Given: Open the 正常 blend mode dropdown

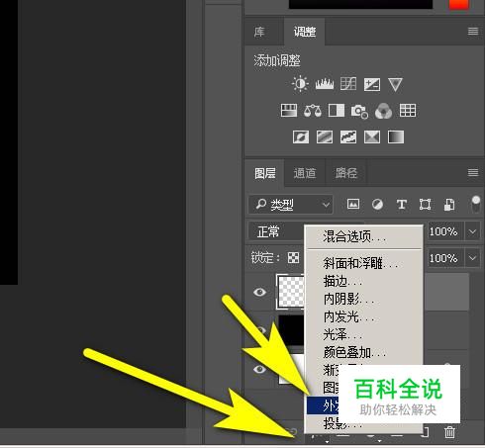Looking at the screenshot, I should [276, 231].
